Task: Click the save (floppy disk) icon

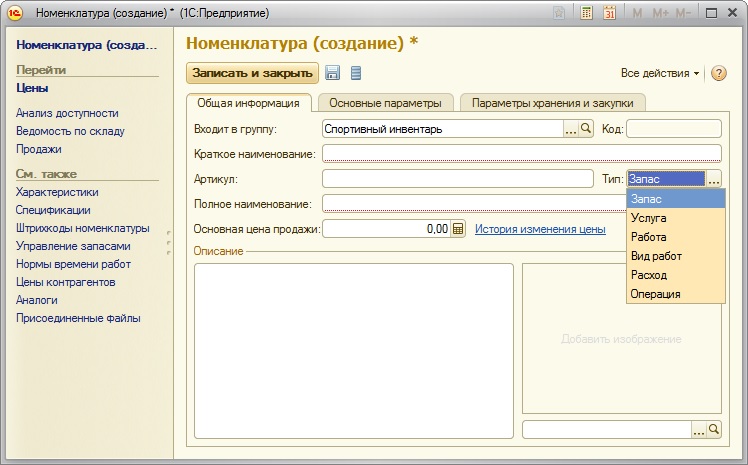Action: tap(333, 73)
